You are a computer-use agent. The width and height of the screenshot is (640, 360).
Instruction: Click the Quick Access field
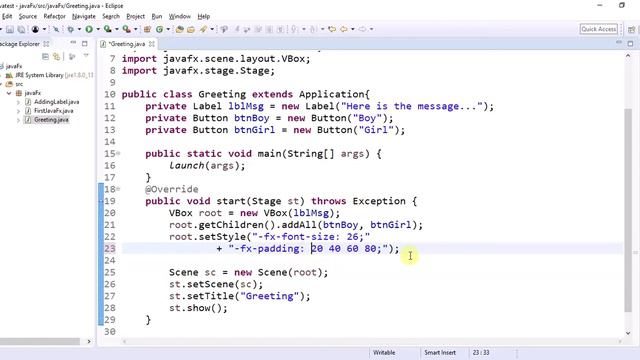[598, 29]
